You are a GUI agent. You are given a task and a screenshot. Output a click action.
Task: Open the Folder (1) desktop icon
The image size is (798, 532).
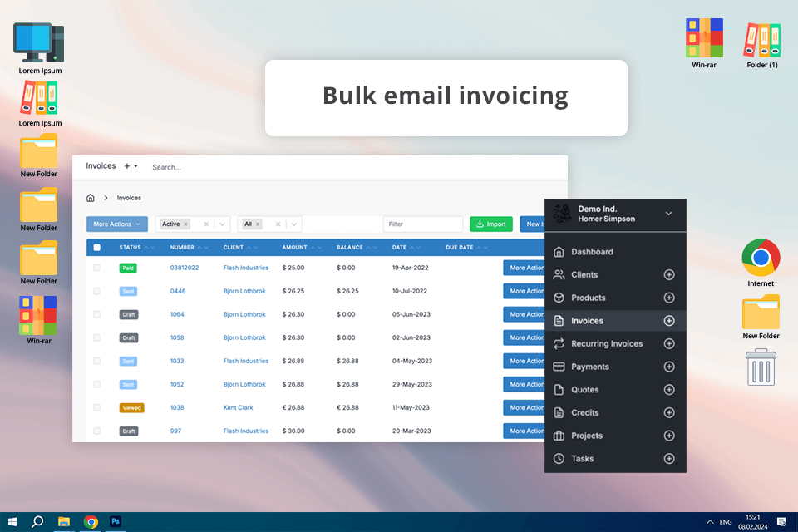tap(762, 45)
